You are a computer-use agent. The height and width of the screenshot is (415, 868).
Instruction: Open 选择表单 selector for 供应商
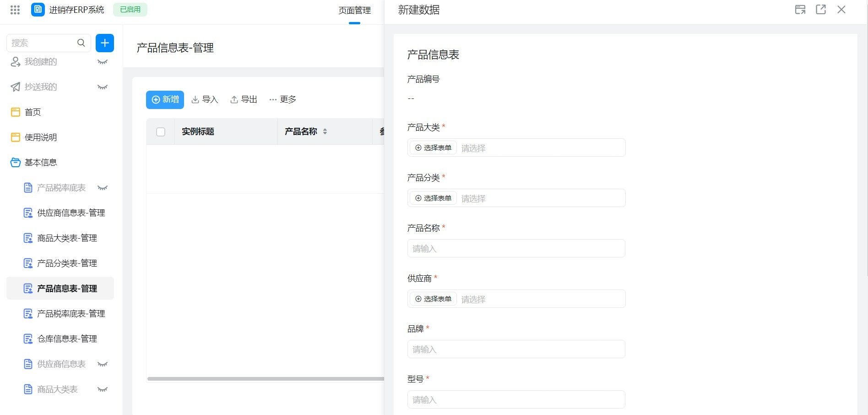(x=433, y=299)
